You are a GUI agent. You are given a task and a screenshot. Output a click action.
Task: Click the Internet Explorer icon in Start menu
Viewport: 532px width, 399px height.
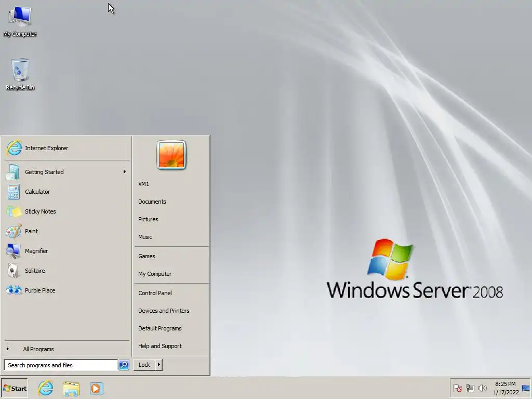coord(14,148)
